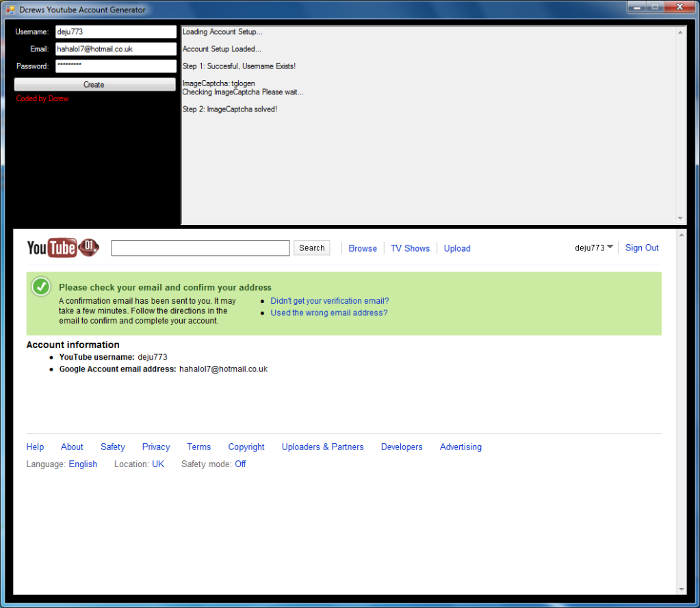Click the YouTube Search button
The image size is (700, 608).
311,248
